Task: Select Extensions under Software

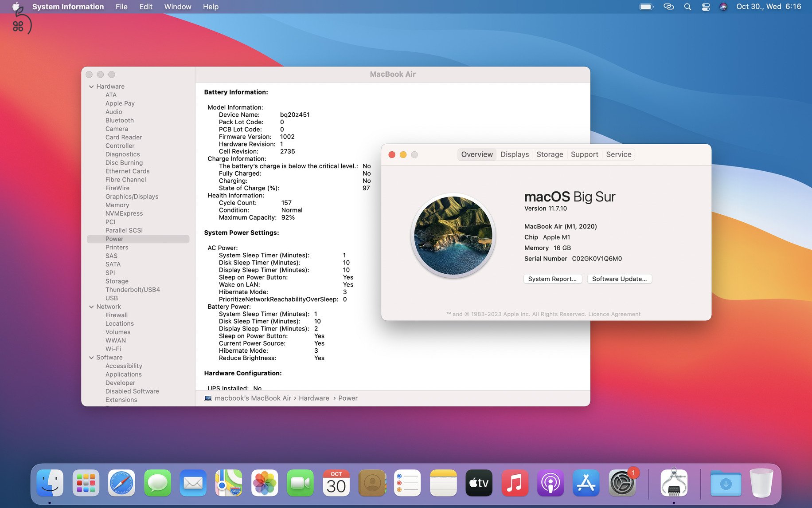Action: coord(121,400)
